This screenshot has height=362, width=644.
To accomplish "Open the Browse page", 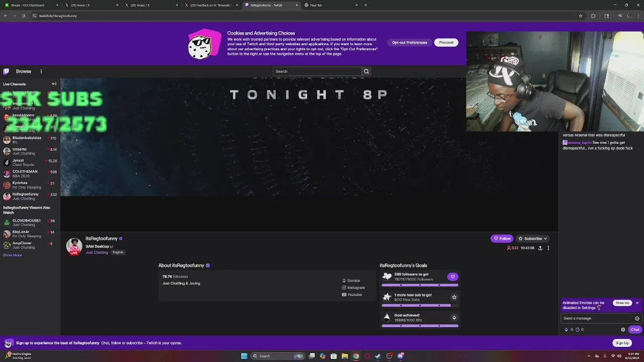I will pyautogui.click(x=24, y=71).
